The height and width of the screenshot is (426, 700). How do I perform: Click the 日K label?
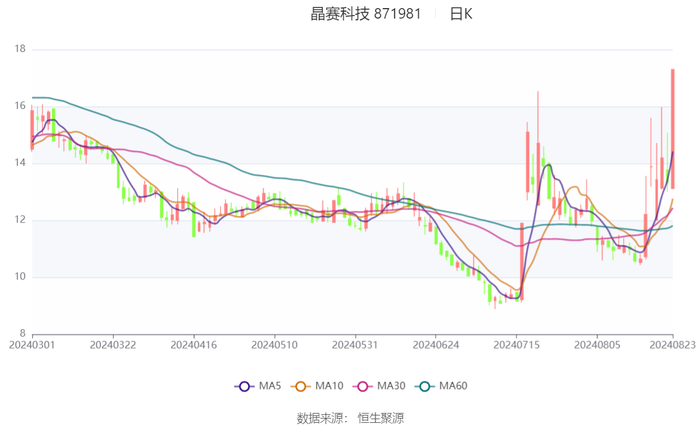tap(461, 14)
